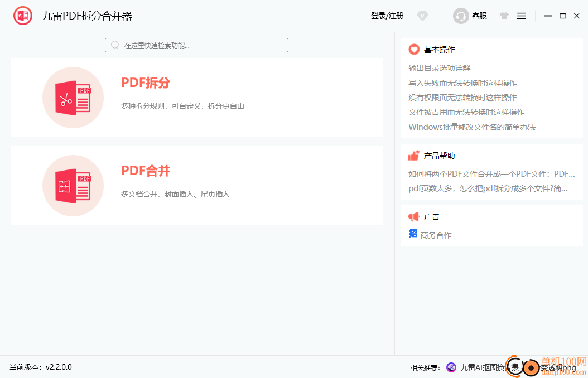Click the skin t-shirt icon
This screenshot has width=588, height=378.
504,16
